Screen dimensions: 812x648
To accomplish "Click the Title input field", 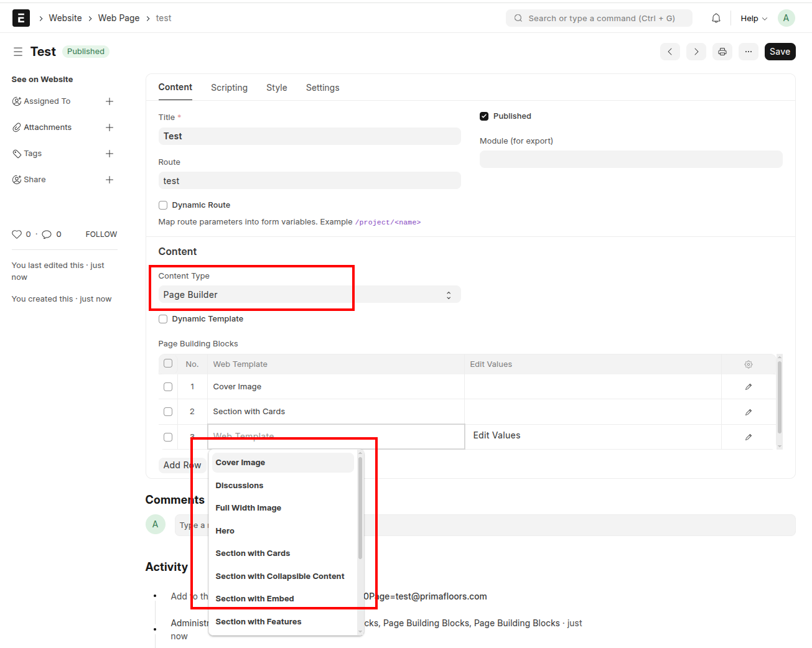I will point(309,136).
